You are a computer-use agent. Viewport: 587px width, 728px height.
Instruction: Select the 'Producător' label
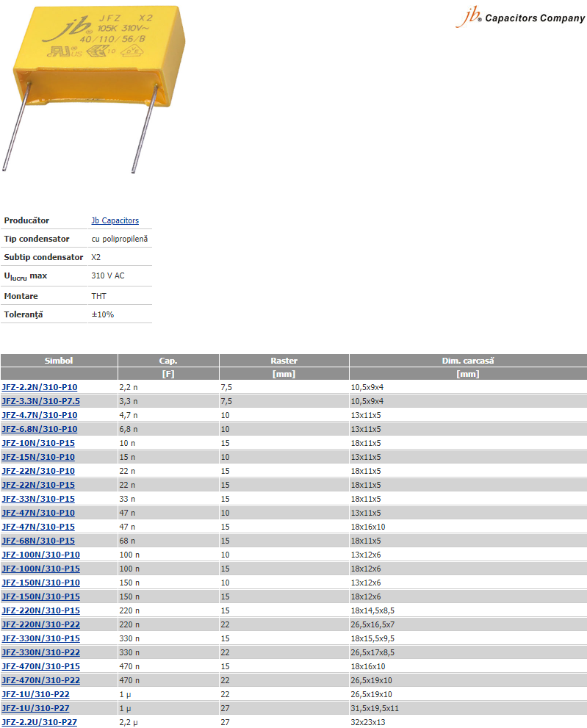(26, 220)
